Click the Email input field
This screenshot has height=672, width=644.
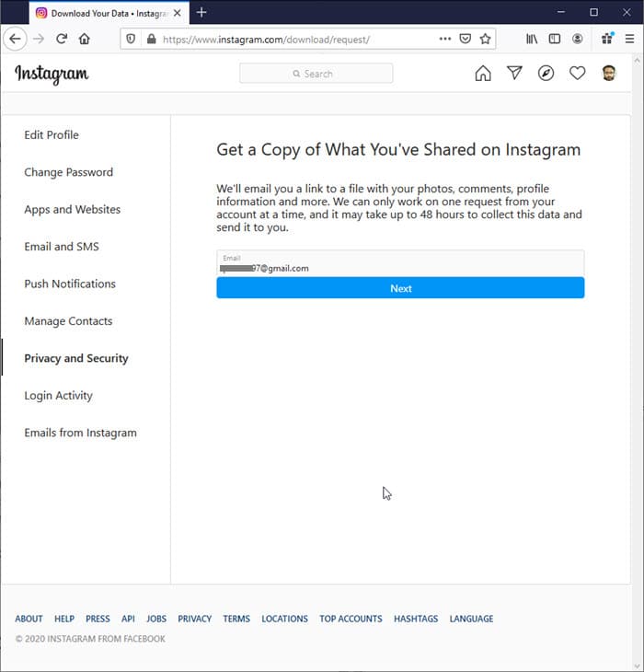coord(400,263)
